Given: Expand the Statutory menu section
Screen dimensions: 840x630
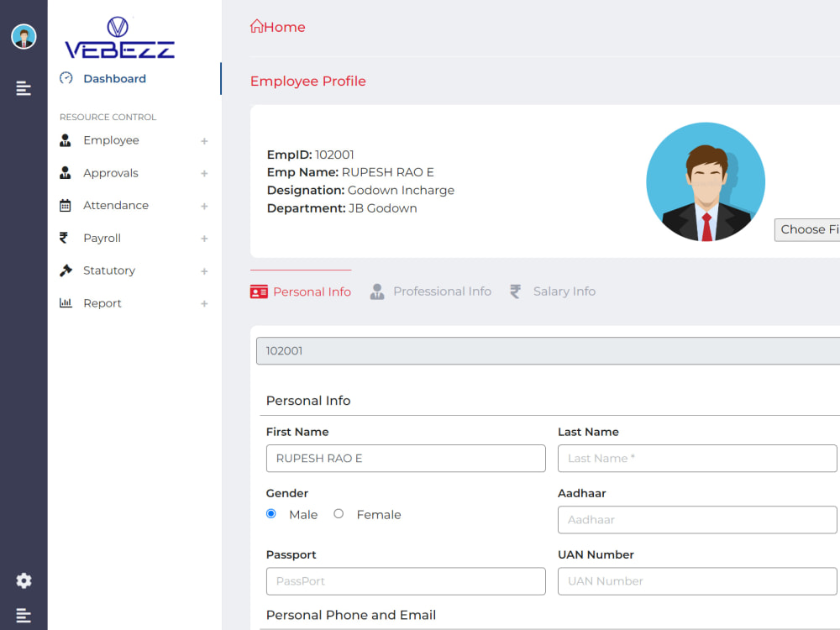Looking at the screenshot, I should coord(204,270).
